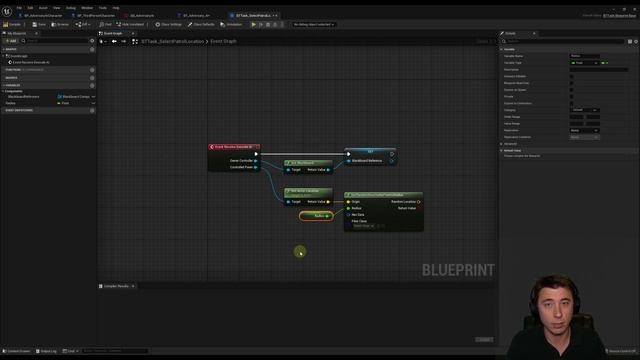Add a new graph with plus icon
This screenshot has width=640, height=360.
(92, 49)
